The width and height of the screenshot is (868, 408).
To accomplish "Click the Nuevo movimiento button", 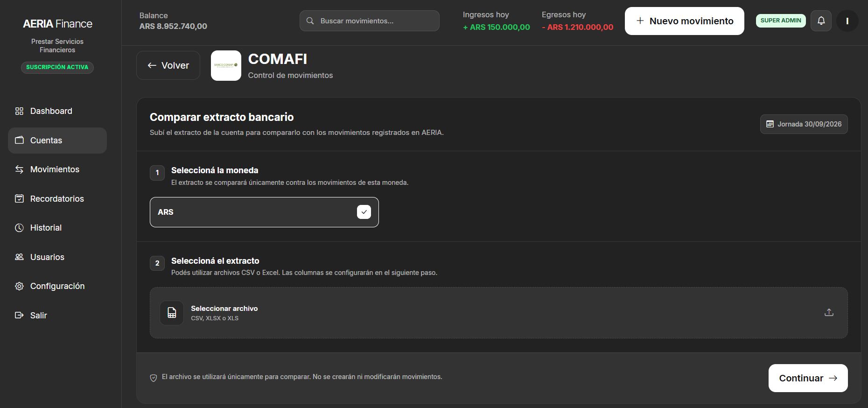I will tap(684, 21).
